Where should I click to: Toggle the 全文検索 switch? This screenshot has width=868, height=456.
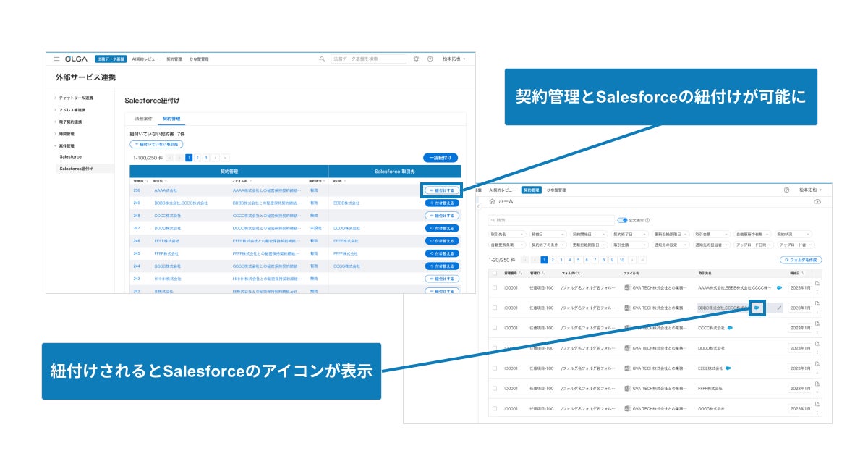(622, 220)
